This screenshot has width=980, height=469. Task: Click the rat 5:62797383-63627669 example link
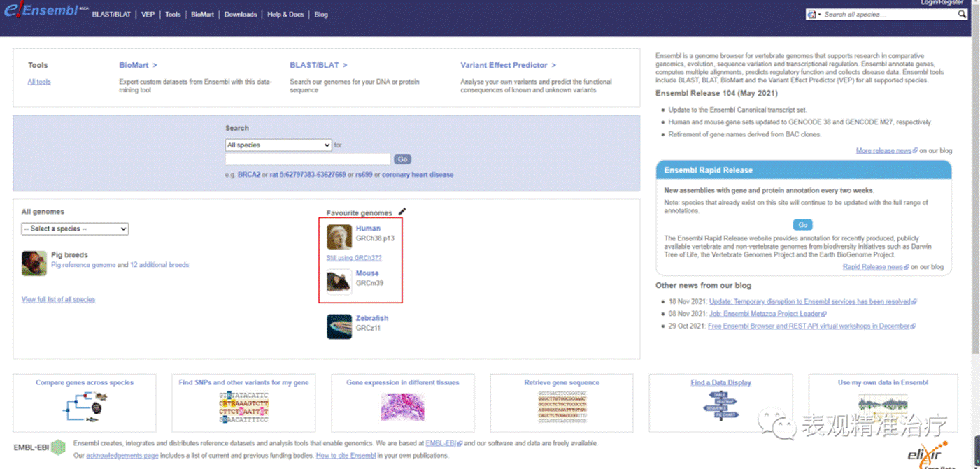point(308,175)
